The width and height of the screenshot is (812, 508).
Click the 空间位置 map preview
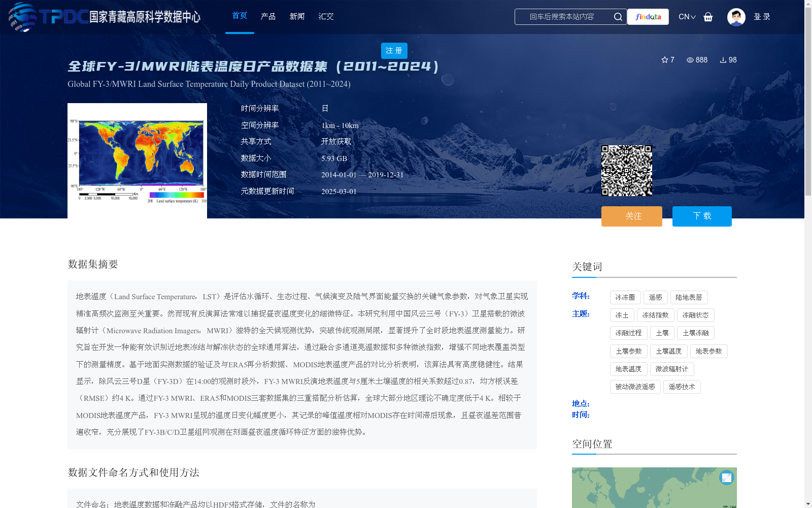(x=654, y=488)
